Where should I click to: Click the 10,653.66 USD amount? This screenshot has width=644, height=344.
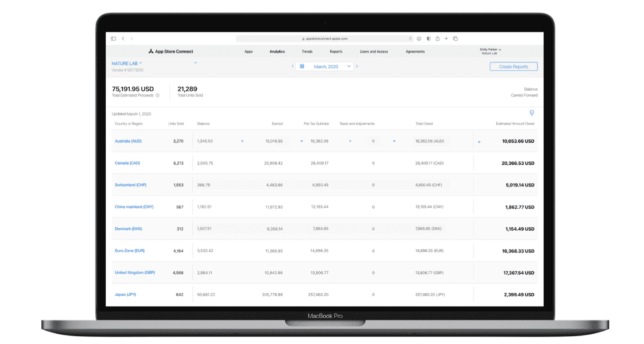(518, 141)
